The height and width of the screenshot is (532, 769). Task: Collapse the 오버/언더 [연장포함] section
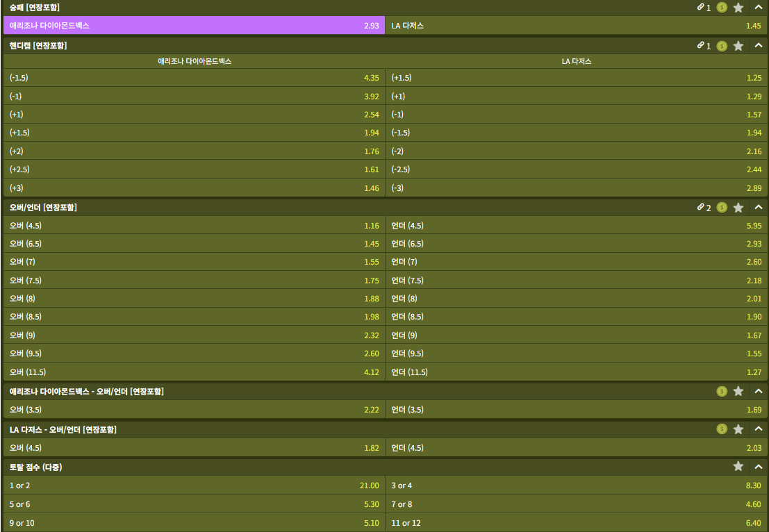coord(758,208)
